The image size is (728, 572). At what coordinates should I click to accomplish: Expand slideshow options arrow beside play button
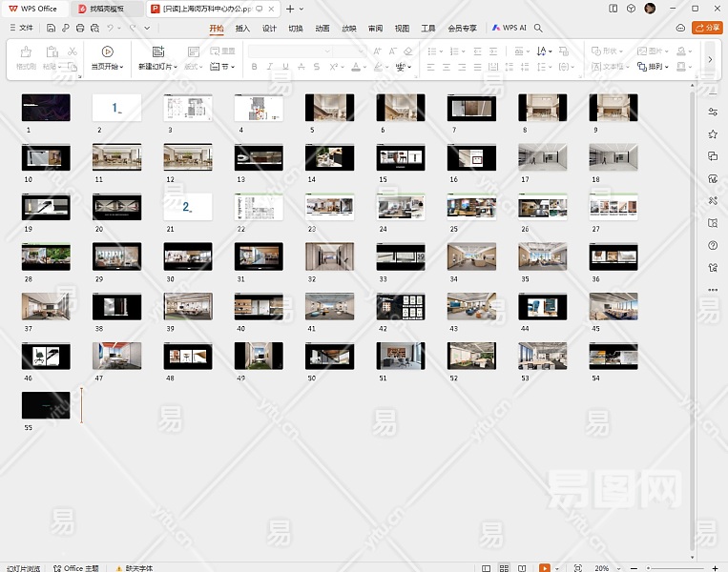click(x=557, y=567)
